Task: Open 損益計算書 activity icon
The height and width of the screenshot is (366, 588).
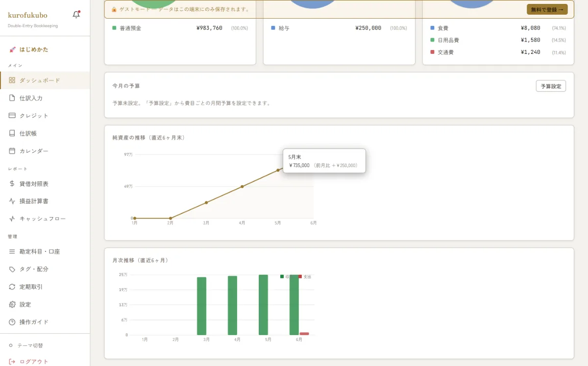Action: point(12,201)
